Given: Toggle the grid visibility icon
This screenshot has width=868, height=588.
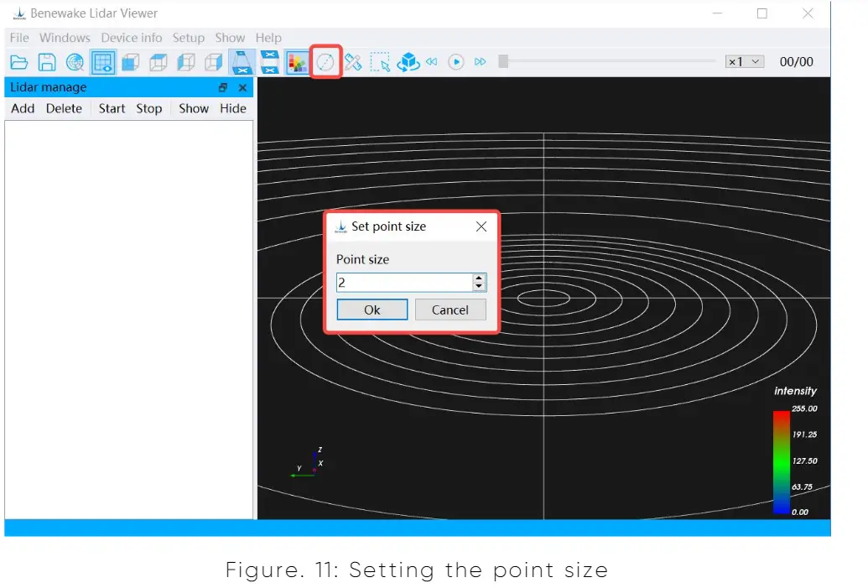Looking at the screenshot, I should click(103, 62).
